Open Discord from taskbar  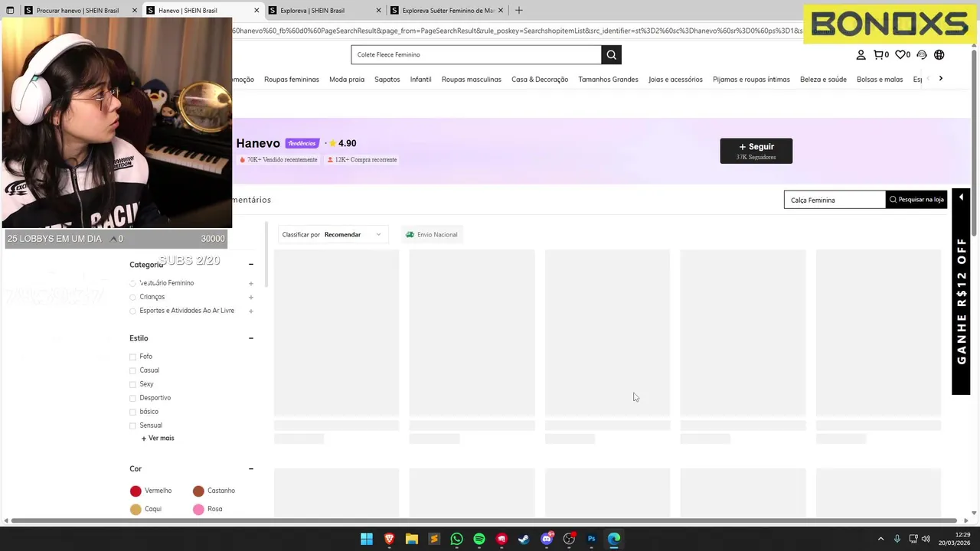point(547,539)
